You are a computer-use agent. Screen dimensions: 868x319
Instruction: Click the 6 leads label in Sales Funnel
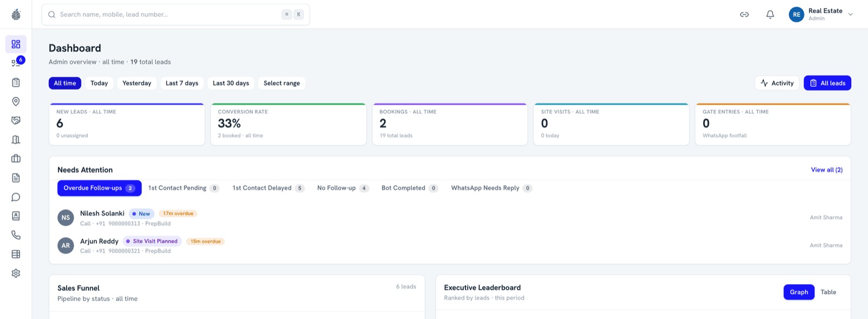pos(406,286)
